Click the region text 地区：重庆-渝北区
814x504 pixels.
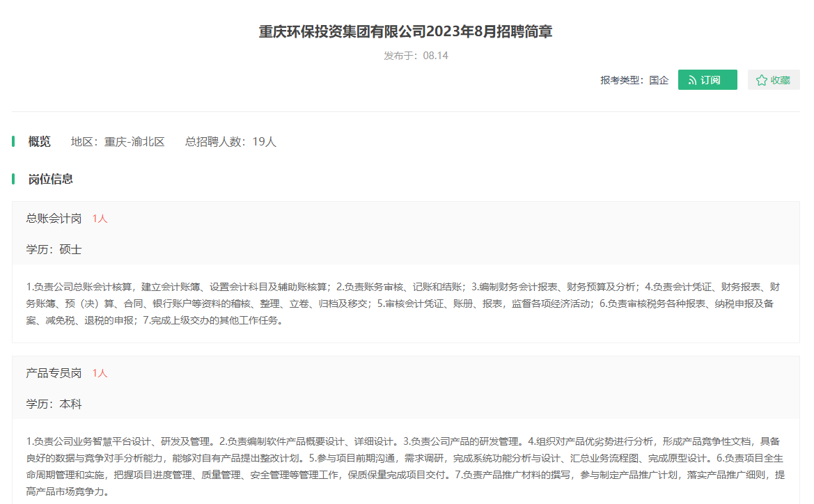coord(118,142)
